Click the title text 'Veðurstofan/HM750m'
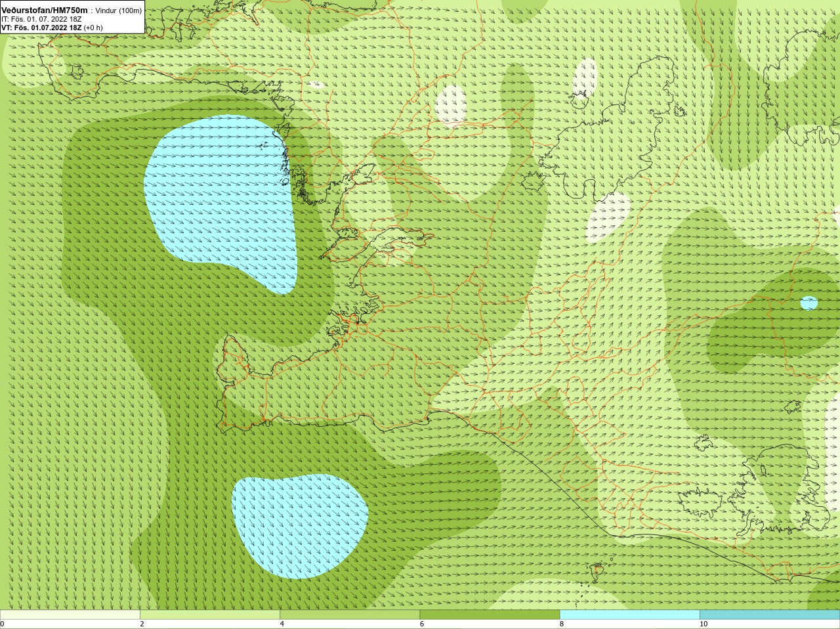Image resolution: width=840 pixels, height=629 pixels. click(x=45, y=11)
